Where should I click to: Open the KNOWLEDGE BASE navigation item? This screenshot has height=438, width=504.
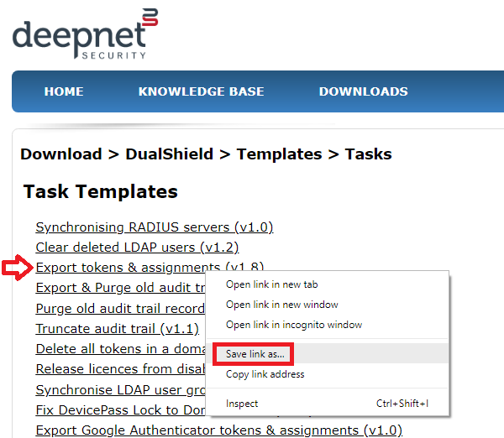coord(202,91)
